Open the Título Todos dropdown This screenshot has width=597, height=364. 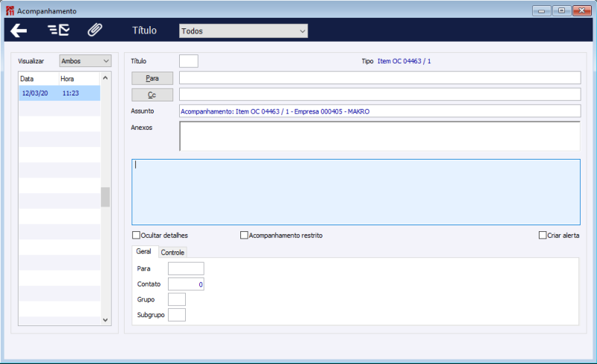click(243, 31)
